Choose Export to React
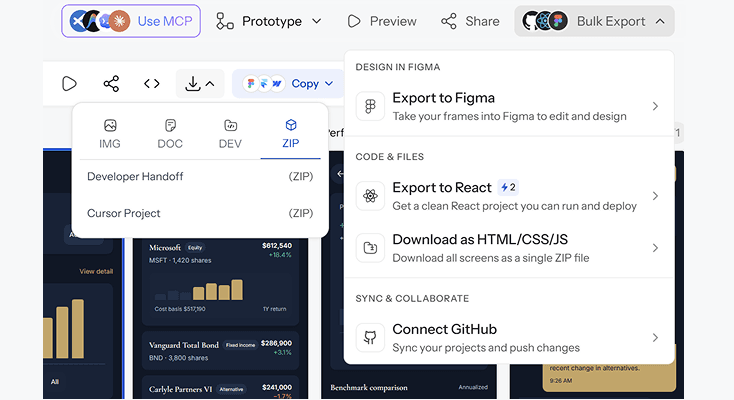Image resolution: width=734 pixels, height=400 pixels. (x=509, y=196)
